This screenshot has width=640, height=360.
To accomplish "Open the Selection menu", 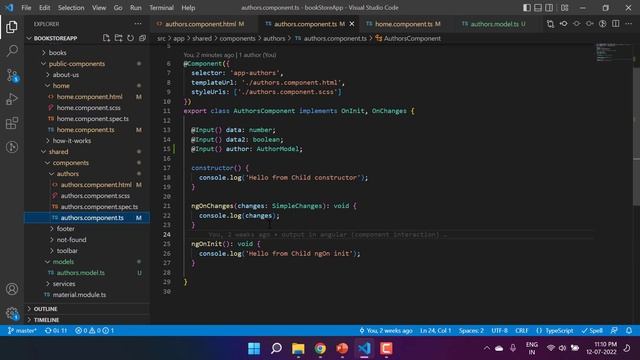I will pos(71,8).
